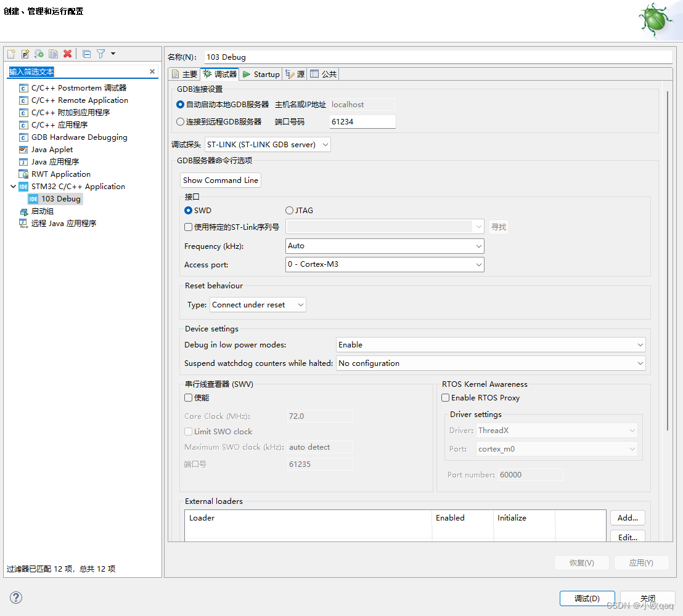Click the Show Command Line button

pyautogui.click(x=220, y=180)
